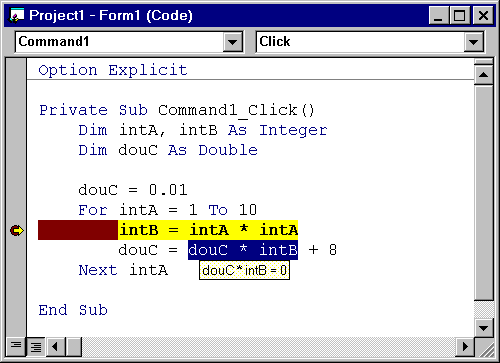
Task: Open the Click procedure dropdown arrow
Action: (473, 42)
